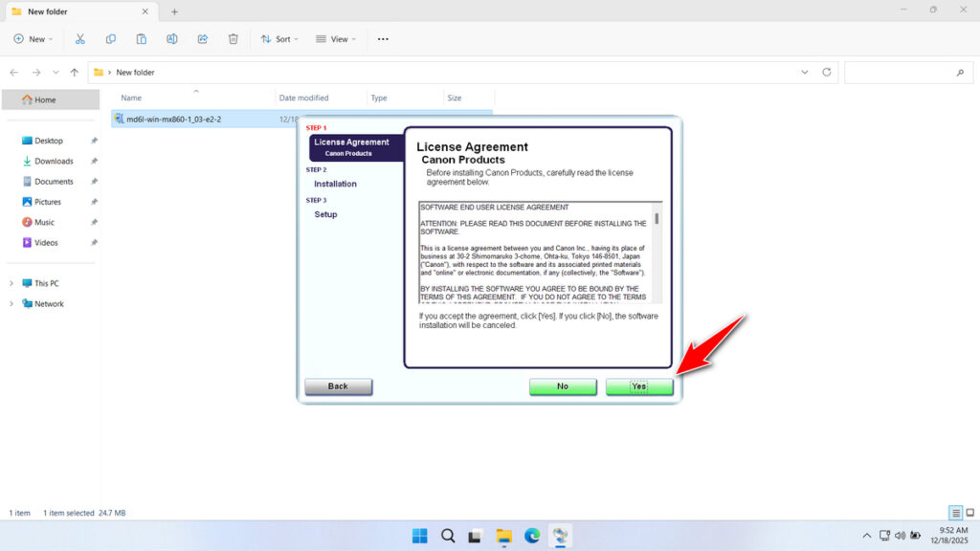Image resolution: width=980 pixels, height=551 pixels.
Task: Click the Paste icon in the toolbar
Action: pyautogui.click(x=142, y=38)
